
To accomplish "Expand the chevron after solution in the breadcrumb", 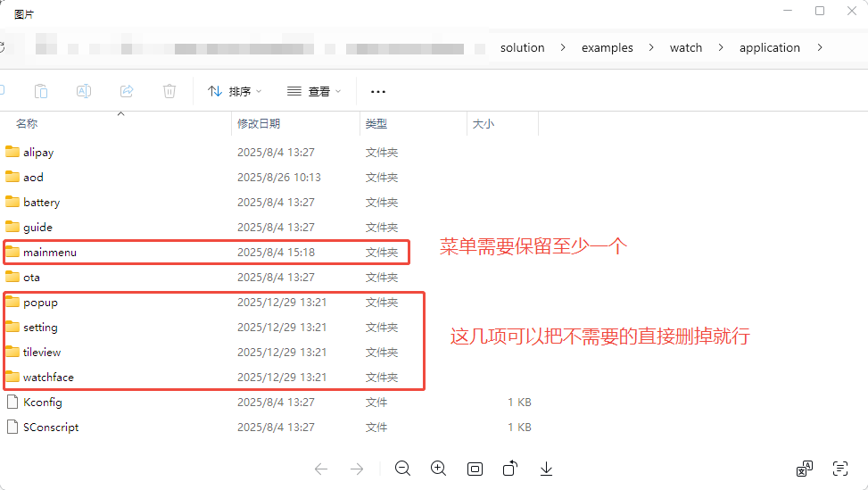I will (x=562, y=47).
